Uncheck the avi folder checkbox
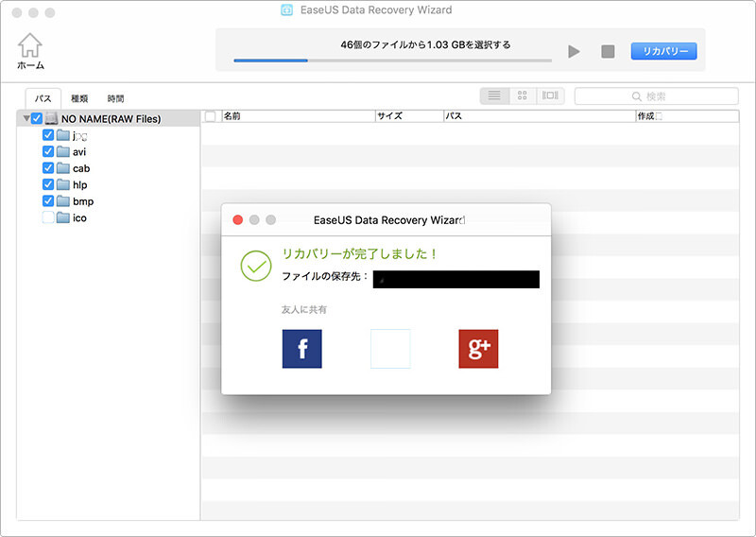The height and width of the screenshot is (537, 756). tap(48, 151)
